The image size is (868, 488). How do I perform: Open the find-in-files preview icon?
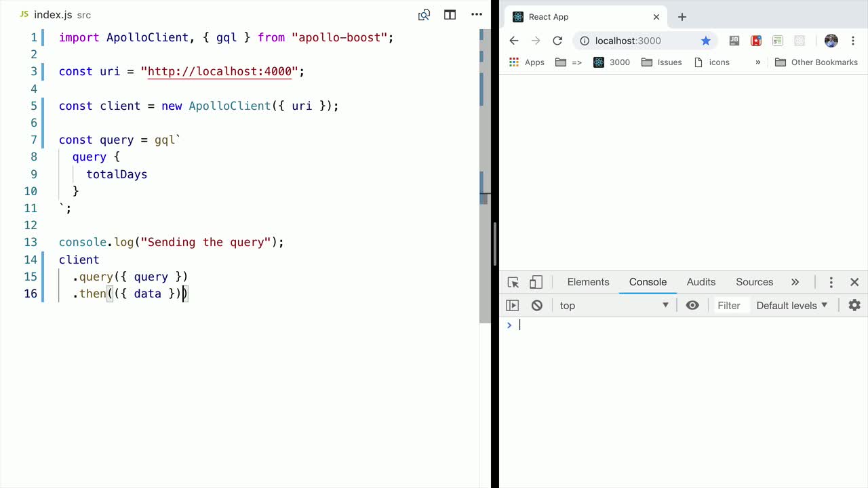click(424, 15)
